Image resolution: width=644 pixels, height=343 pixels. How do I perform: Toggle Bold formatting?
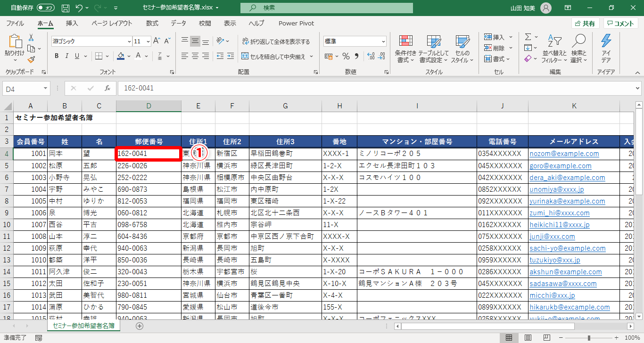57,56
